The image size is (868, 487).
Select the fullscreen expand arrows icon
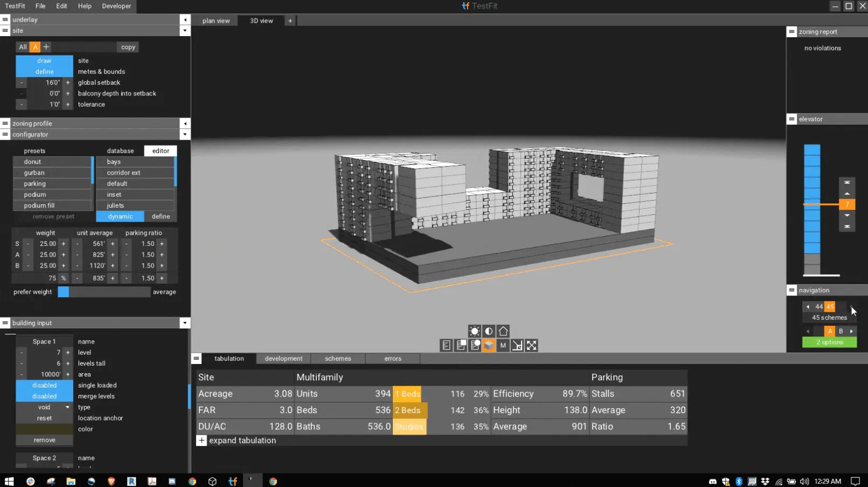[531, 345]
